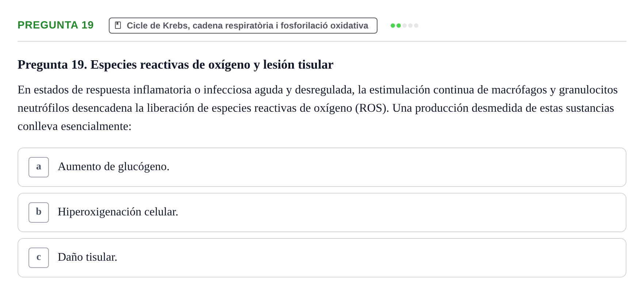Choose option Hiperoxigenación celular
The width and height of the screenshot is (644, 295).
[x=322, y=212]
